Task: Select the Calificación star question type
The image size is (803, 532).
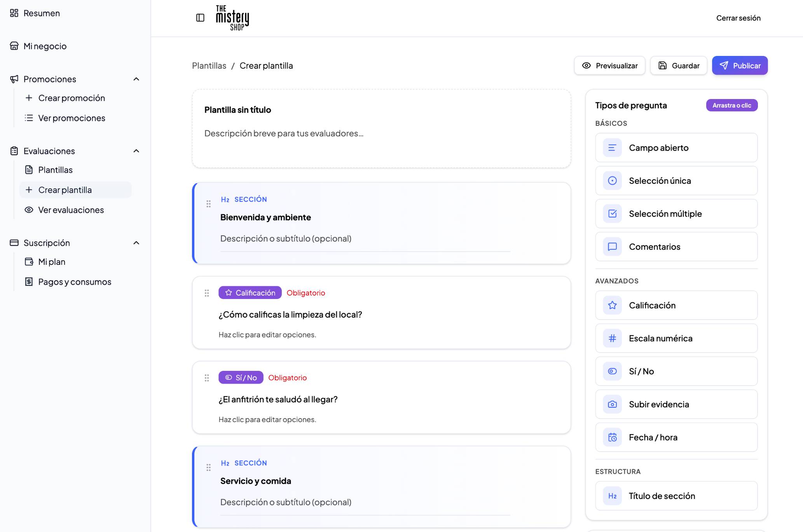Action: pyautogui.click(x=676, y=305)
